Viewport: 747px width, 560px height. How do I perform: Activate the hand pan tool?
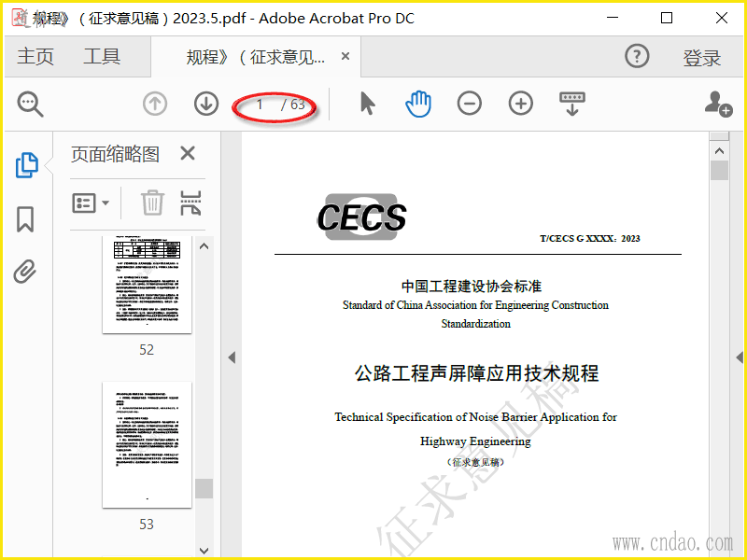418,104
